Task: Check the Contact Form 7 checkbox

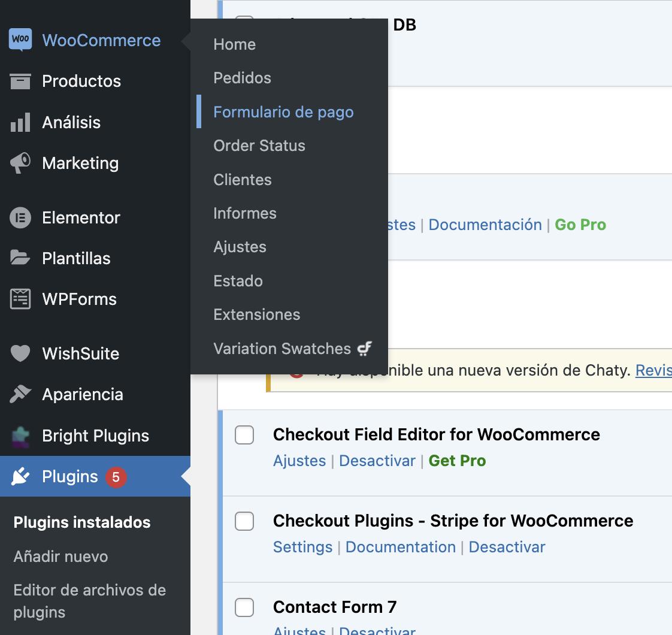Action: tap(244, 607)
